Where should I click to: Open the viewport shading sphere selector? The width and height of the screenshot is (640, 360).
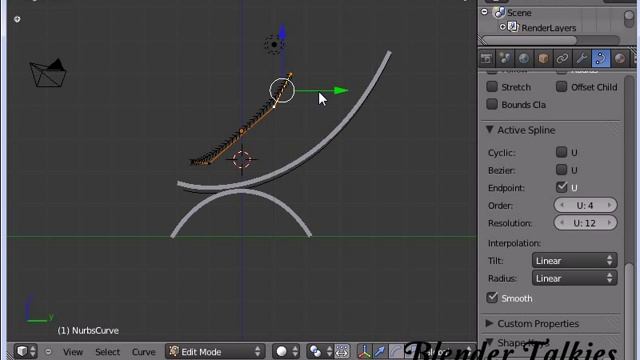(286, 351)
